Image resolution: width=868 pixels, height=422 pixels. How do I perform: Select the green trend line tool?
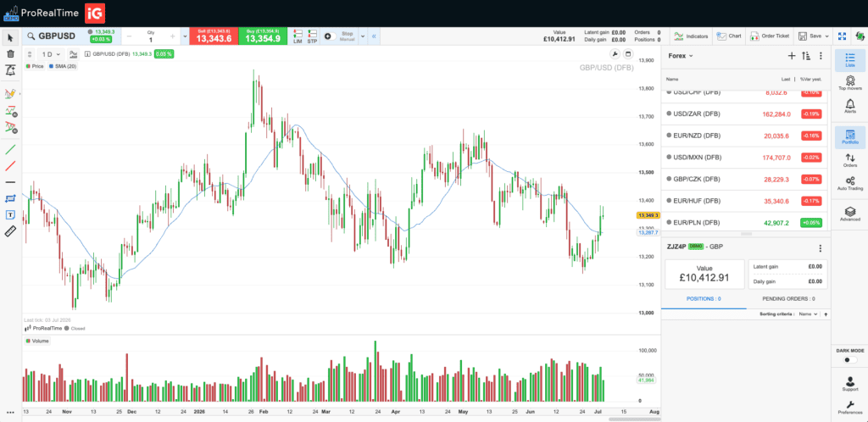(10, 150)
